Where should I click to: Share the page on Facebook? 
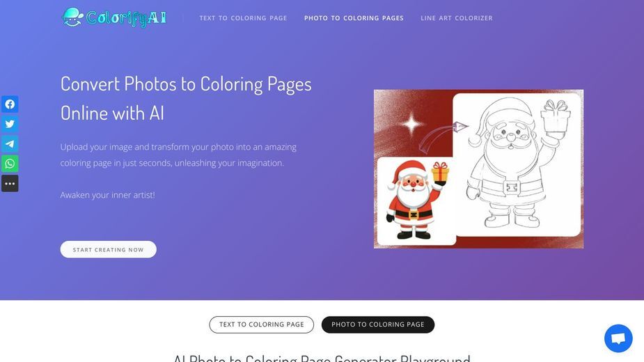coord(10,104)
